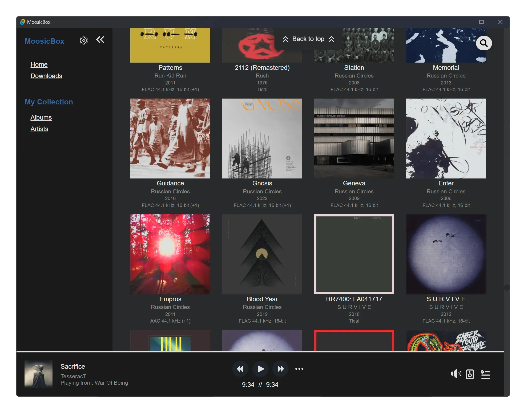Click Russian Circles under Enter
This screenshot has height=419, width=532.
pos(446,192)
